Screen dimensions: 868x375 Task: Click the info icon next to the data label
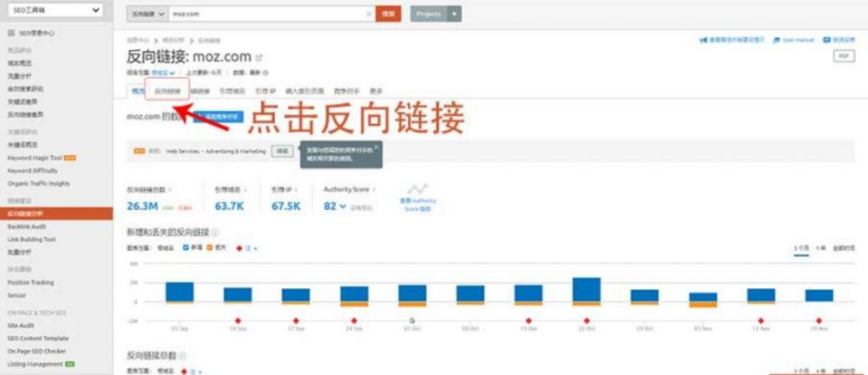(x=266, y=72)
